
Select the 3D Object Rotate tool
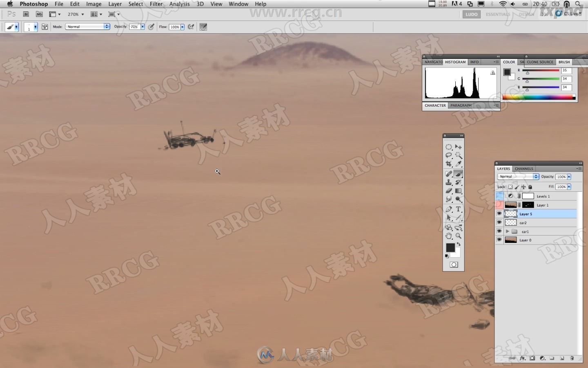tap(449, 228)
